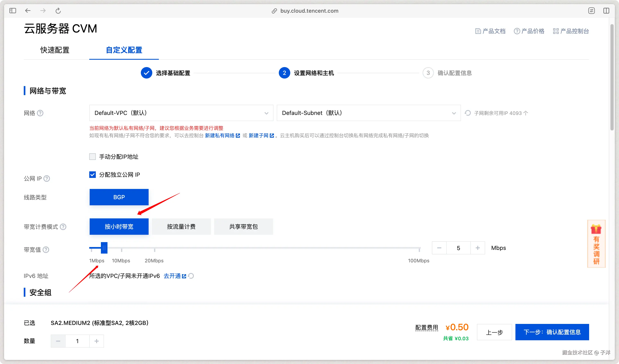
Task: Click the 新建私有网络 link
Action: point(220,136)
